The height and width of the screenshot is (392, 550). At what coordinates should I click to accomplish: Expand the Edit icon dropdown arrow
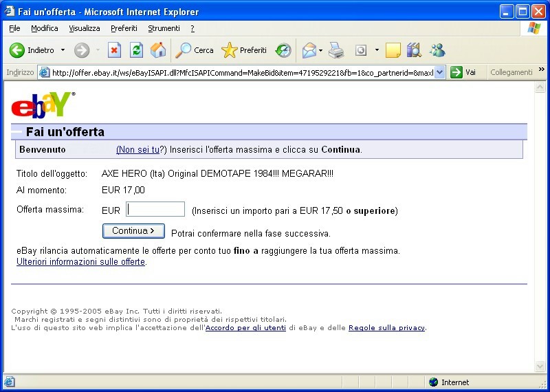point(377,50)
